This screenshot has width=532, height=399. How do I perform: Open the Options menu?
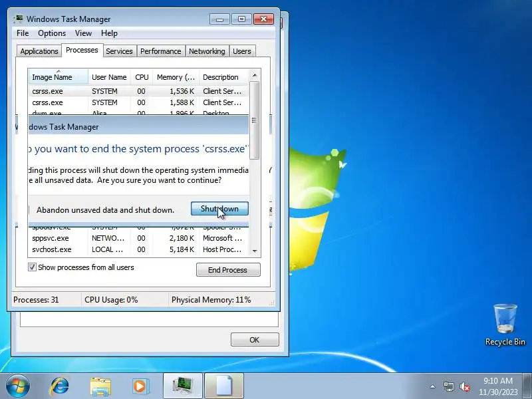click(52, 33)
